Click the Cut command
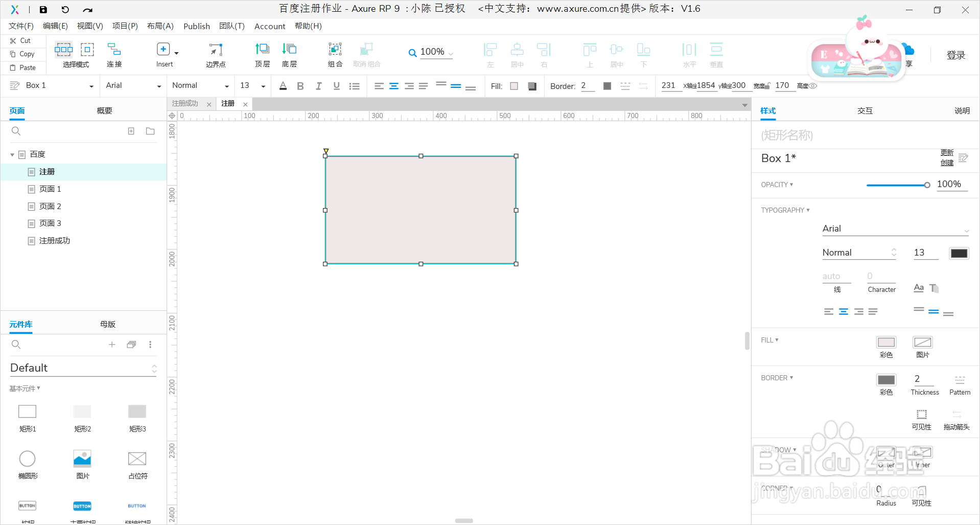The image size is (980, 525). pyautogui.click(x=20, y=40)
